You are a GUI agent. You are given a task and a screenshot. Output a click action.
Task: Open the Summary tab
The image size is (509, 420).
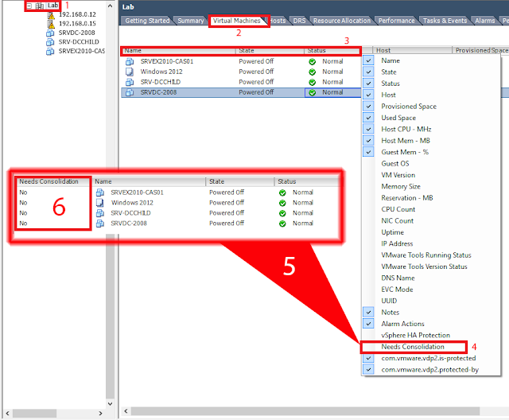click(191, 21)
